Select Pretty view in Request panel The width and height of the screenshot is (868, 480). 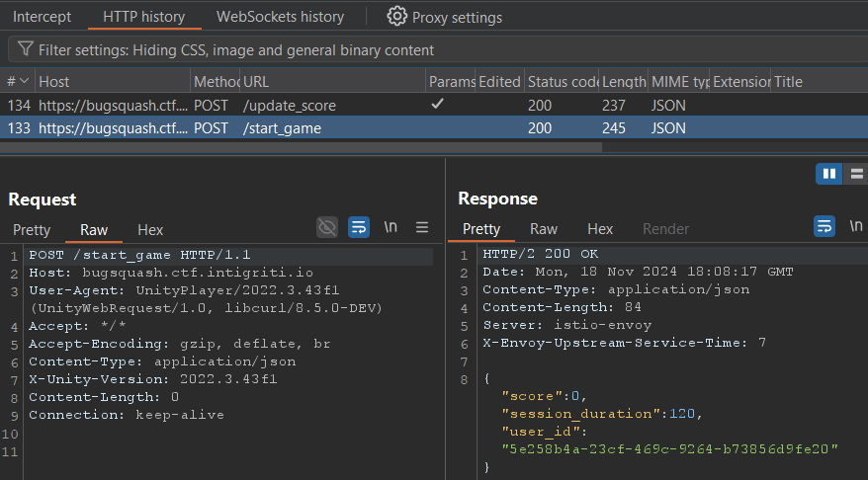point(32,229)
